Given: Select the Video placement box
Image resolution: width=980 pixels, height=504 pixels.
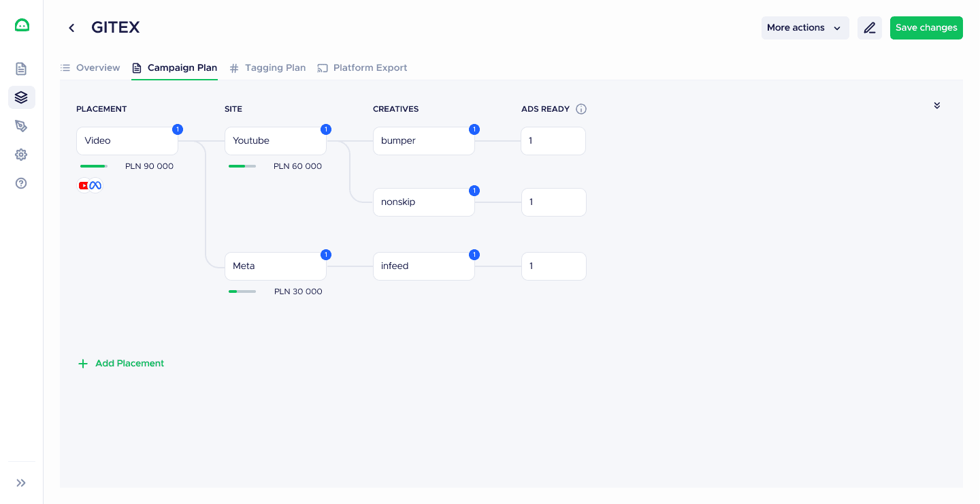Looking at the screenshot, I should (x=127, y=141).
